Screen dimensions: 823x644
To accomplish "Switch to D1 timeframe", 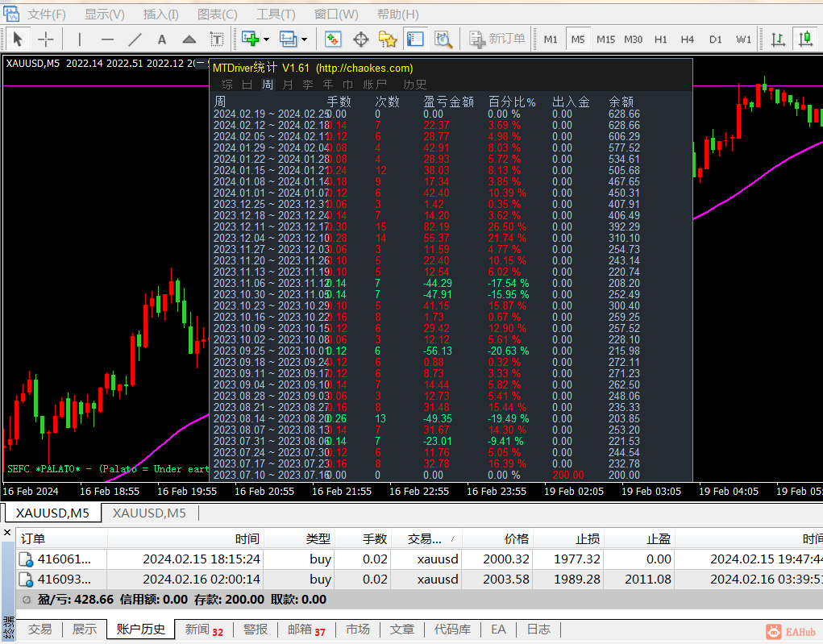I will [x=716, y=39].
